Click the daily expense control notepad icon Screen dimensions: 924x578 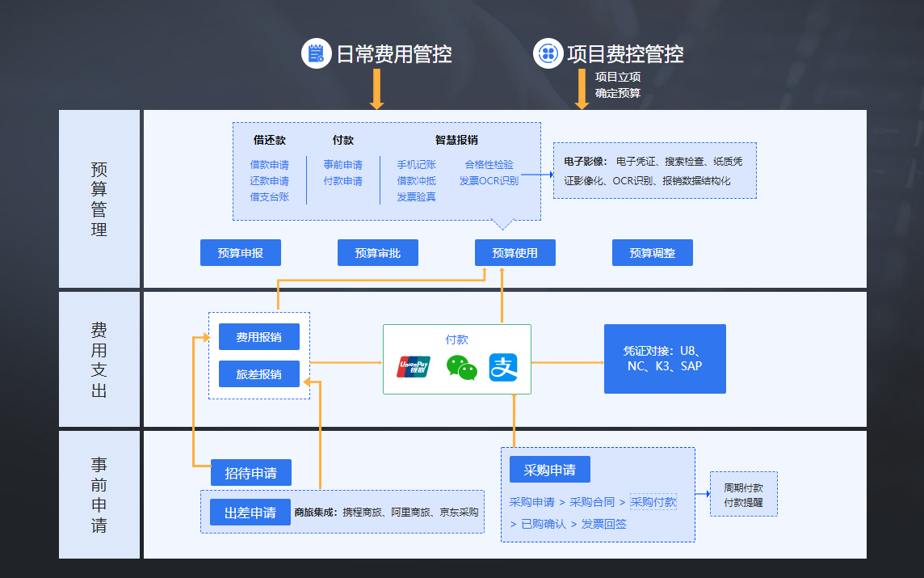(x=317, y=53)
